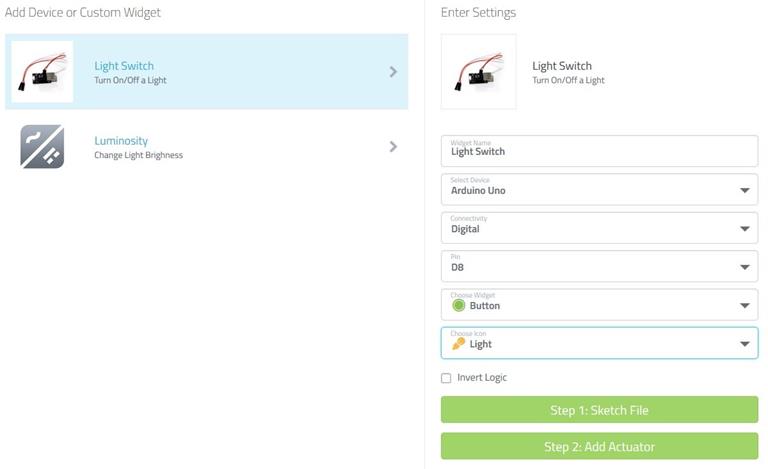The height and width of the screenshot is (469, 768).
Task: Select the Light Switch list item title
Action: (x=124, y=66)
